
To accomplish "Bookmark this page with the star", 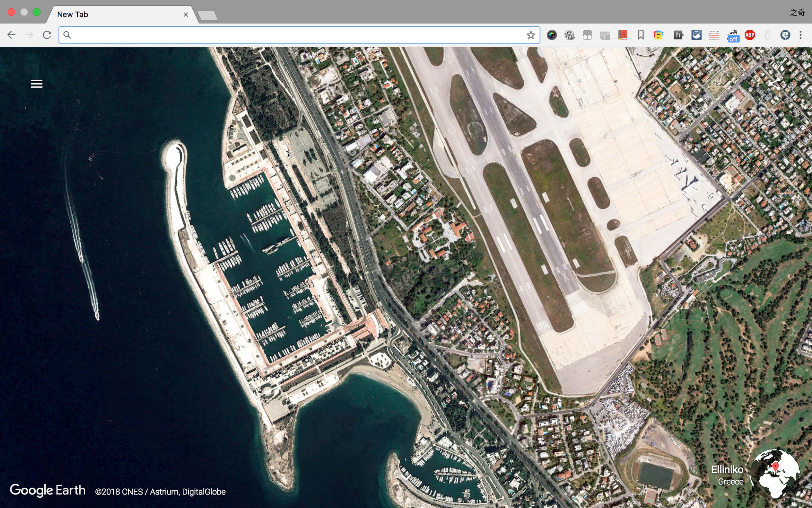I will (530, 35).
